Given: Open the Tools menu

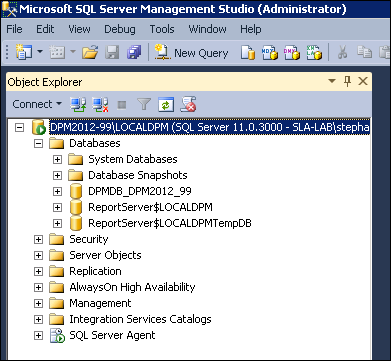Looking at the screenshot, I should (162, 29).
